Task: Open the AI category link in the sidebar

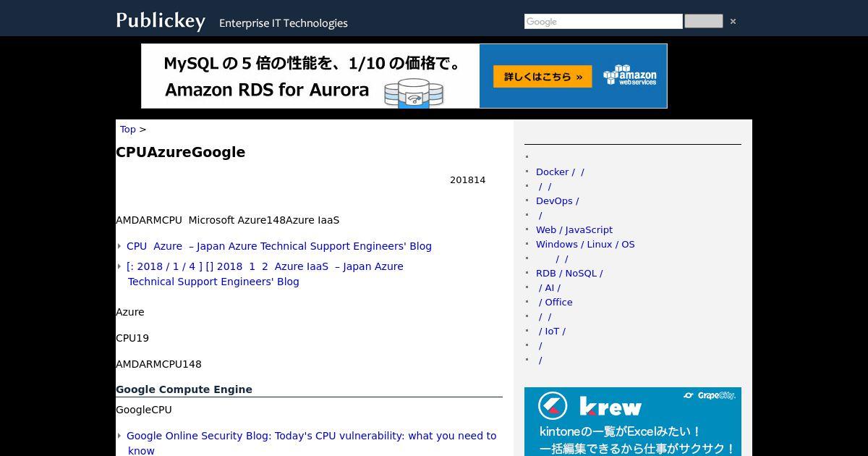Action: (x=550, y=287)
